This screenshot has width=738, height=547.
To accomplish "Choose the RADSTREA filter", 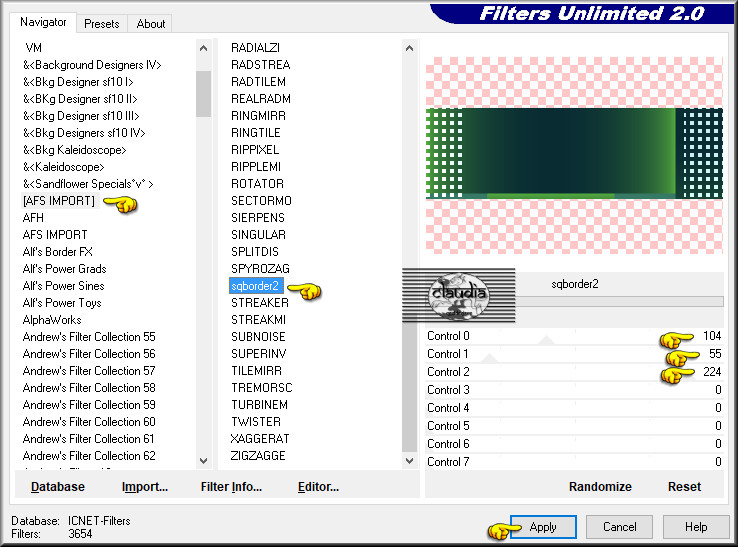I will click(261, 65).
